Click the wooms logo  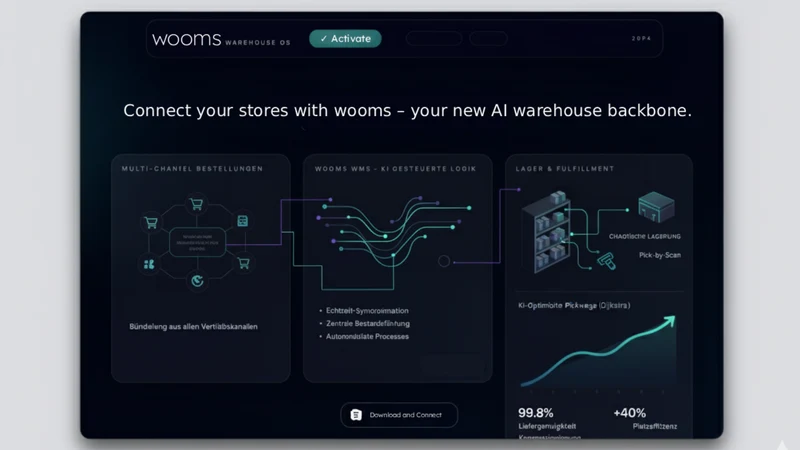187,39
